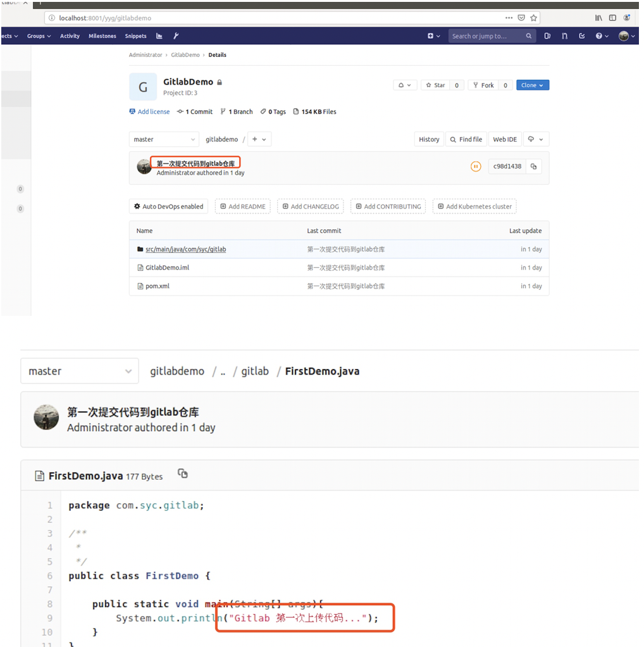Click the star count of 0
Screen dimensions: 644x647
point(456,85)
